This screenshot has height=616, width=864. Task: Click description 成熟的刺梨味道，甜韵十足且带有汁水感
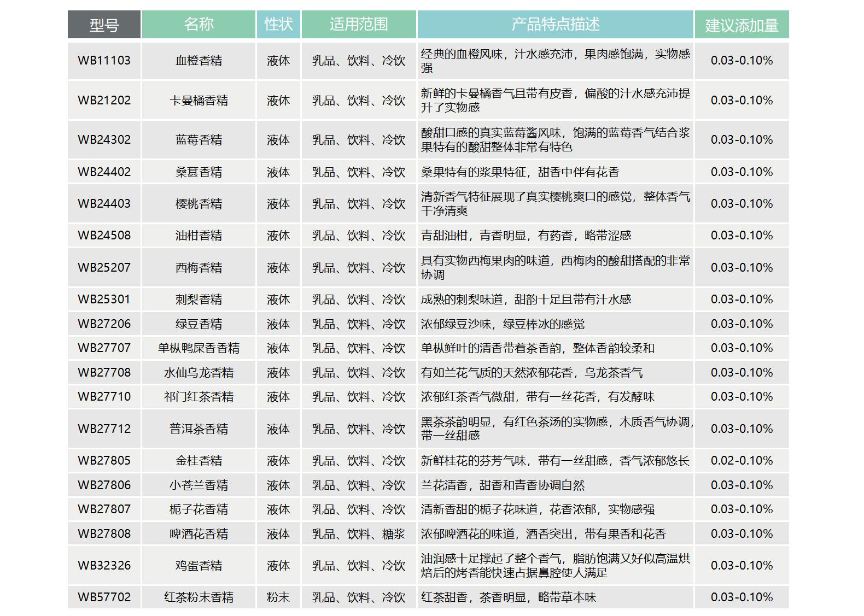(x=526, y=300)
